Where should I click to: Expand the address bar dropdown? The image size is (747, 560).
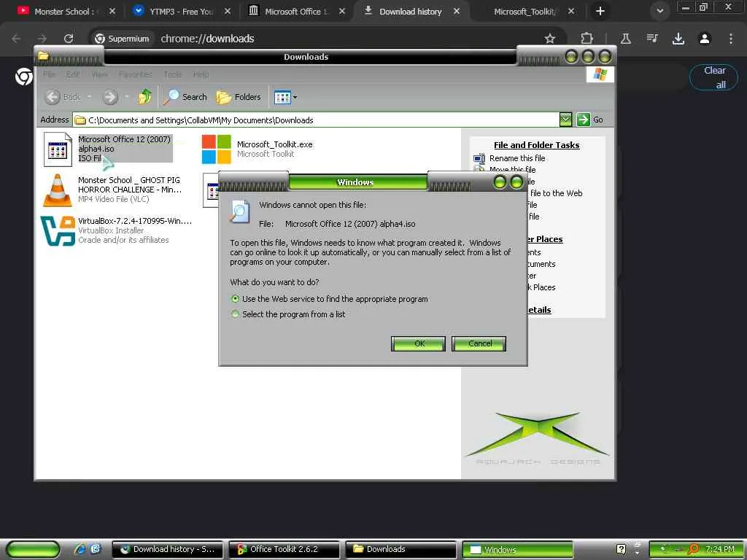pyautogui.click(x=565, y=120)
